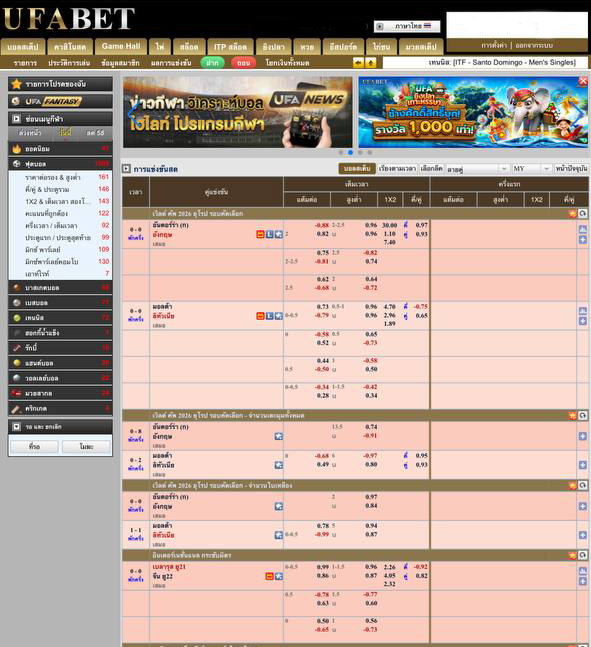Open the orange live TV icon for Malta match
Screen dimensions: 591x647
coord(260,316)
